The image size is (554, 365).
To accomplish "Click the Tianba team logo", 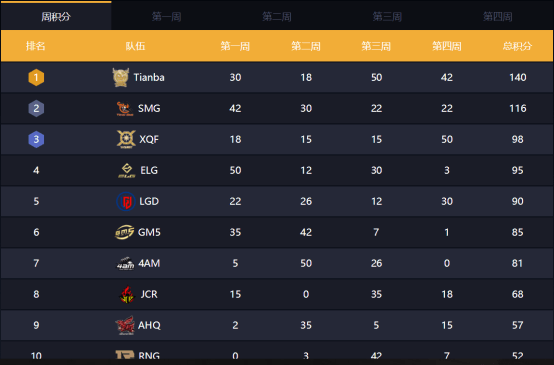I will coord(120,77).
